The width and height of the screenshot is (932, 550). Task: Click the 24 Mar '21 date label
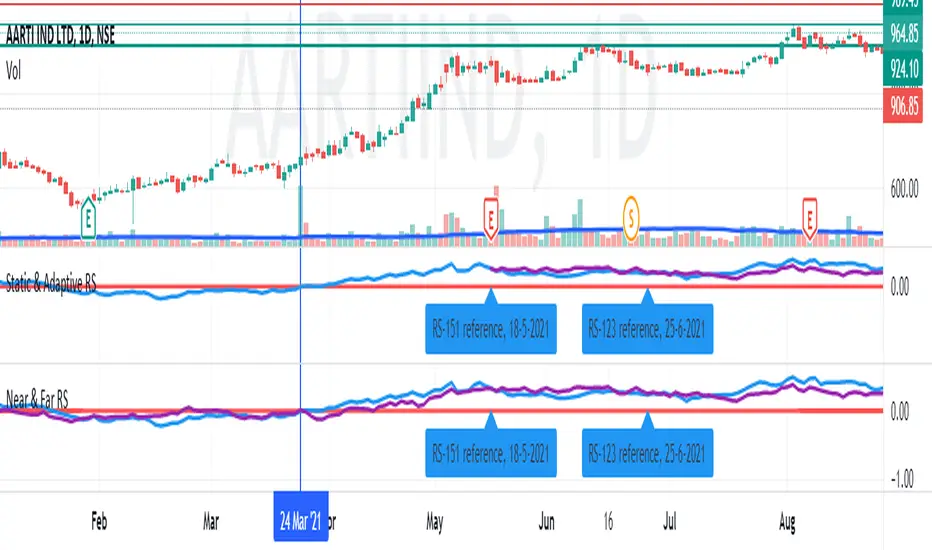coord(301,516)
